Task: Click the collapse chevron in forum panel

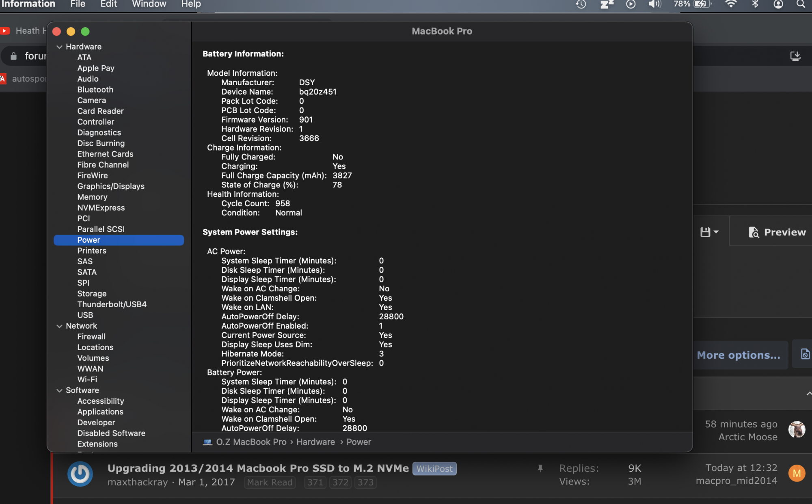Action: pyautogui.click(x=808, y=393)
